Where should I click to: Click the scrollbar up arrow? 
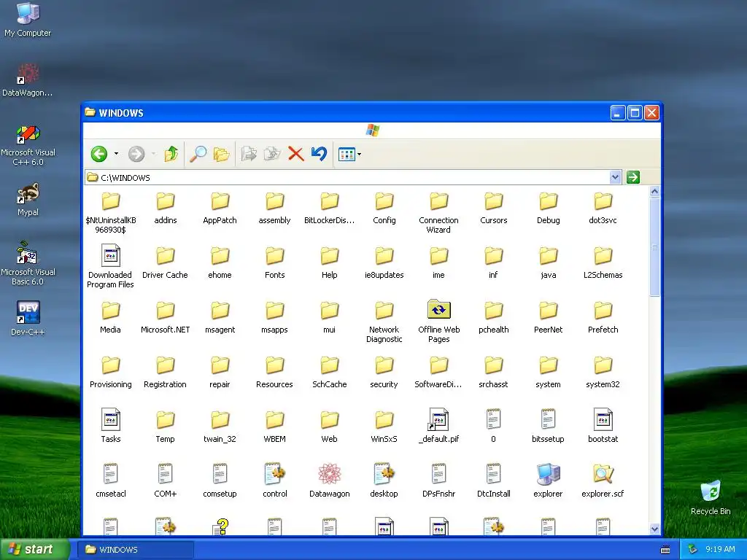654,192
